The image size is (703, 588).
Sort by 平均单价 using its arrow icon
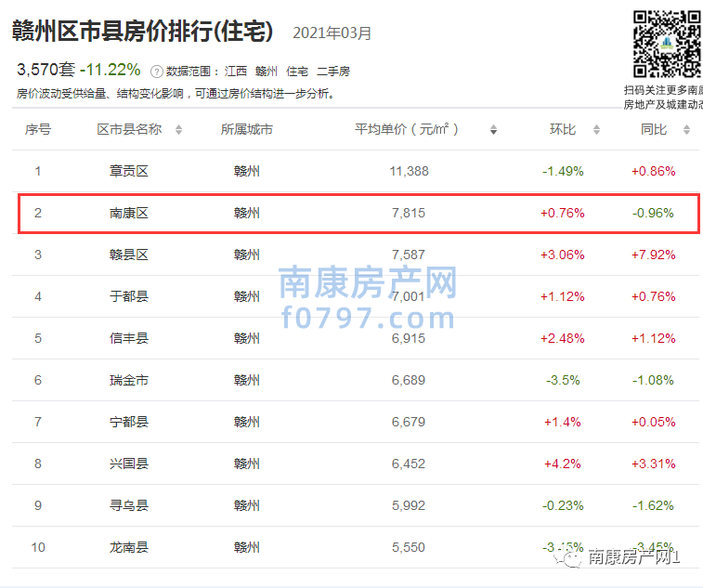coord(493,130)
